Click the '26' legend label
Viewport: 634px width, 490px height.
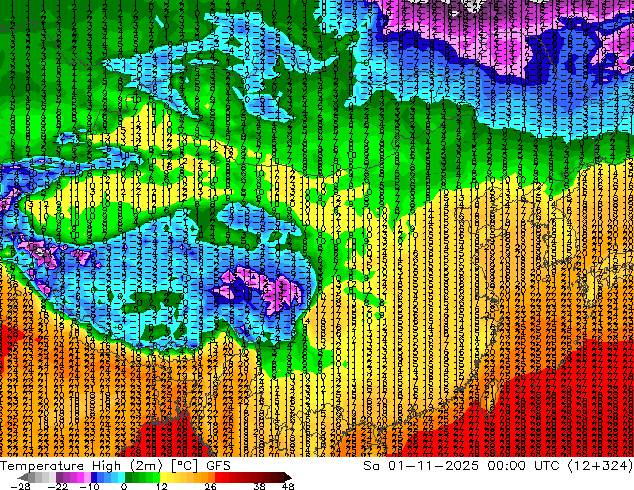pos(210,486)
